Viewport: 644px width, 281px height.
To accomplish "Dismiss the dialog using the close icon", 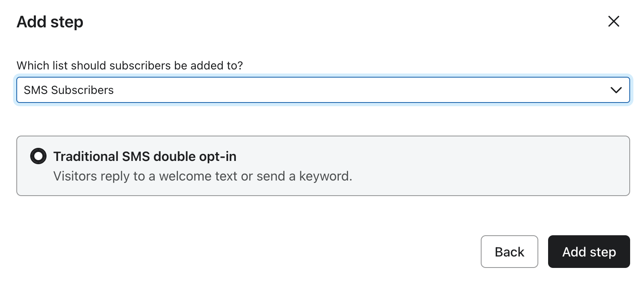I will 613,22.
